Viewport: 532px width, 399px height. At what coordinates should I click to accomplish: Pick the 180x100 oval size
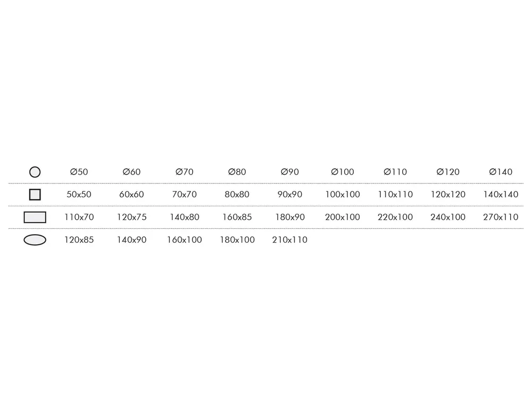(x=237, y=240)
